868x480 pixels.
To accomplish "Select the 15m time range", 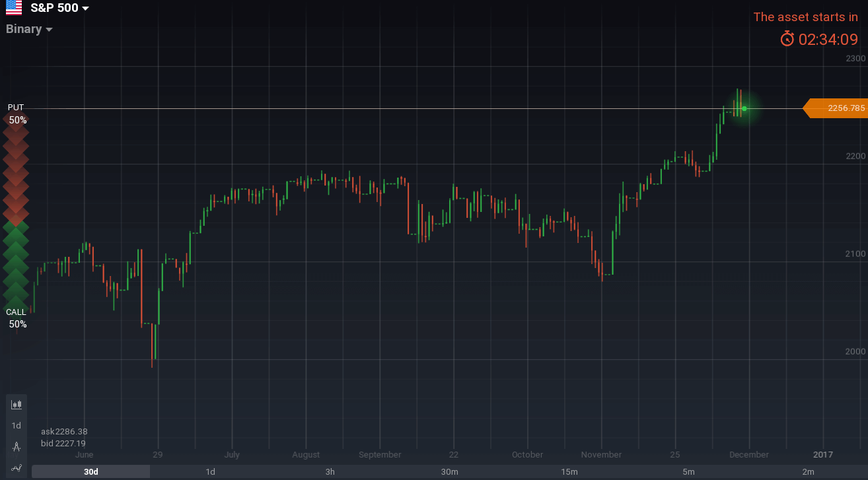I will 569,471.
